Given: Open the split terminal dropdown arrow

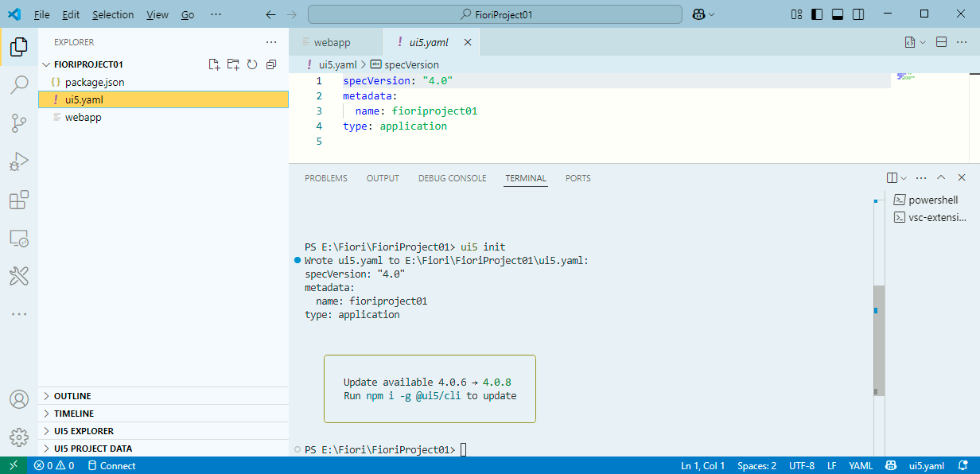Looking at the screenshot, I should tap(904, 178).
